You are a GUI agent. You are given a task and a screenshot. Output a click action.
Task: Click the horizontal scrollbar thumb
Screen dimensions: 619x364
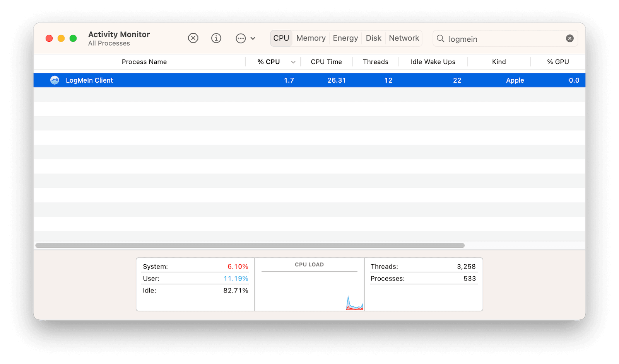[250, 245]
